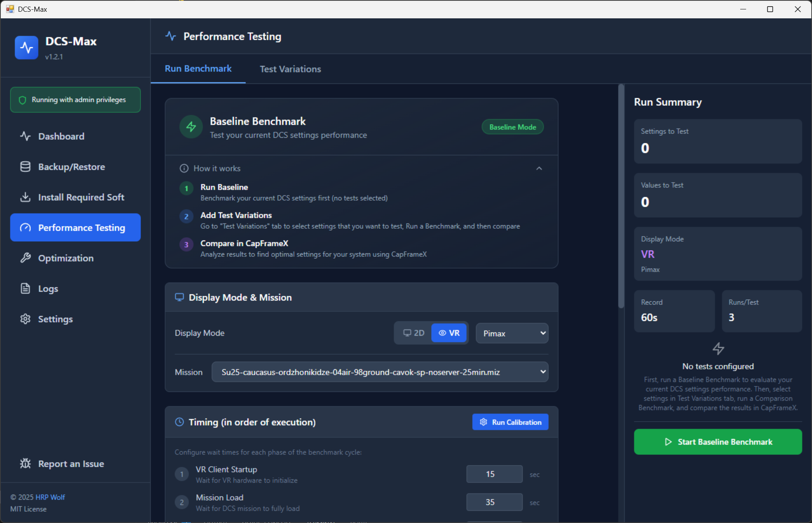Screen dimensions: 812x523
Task: Open the Logs page
Action: click(x=48, y=288)
